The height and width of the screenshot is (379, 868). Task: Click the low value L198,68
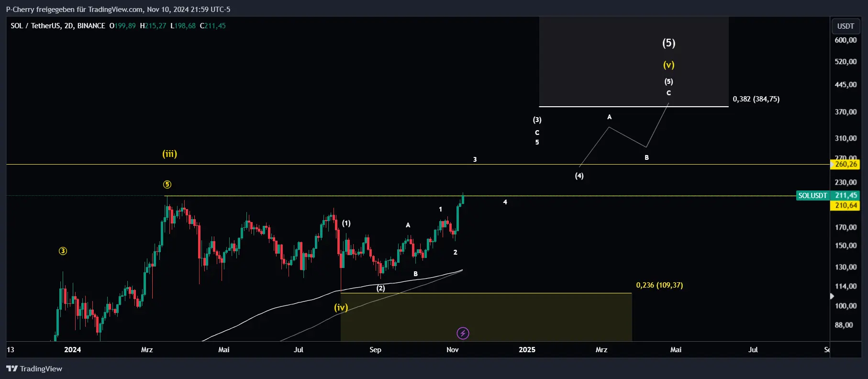(183, 26)
